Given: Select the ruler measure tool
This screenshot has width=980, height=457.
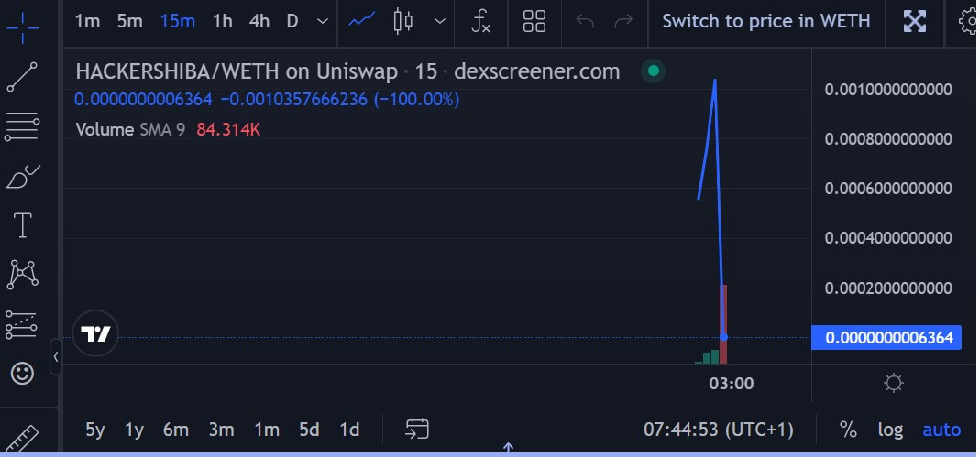Looking at the screenshot, I should point(23,439).
